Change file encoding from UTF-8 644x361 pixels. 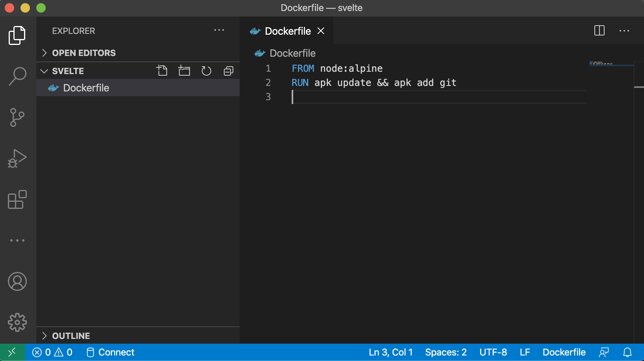click(x=493, y=352)
